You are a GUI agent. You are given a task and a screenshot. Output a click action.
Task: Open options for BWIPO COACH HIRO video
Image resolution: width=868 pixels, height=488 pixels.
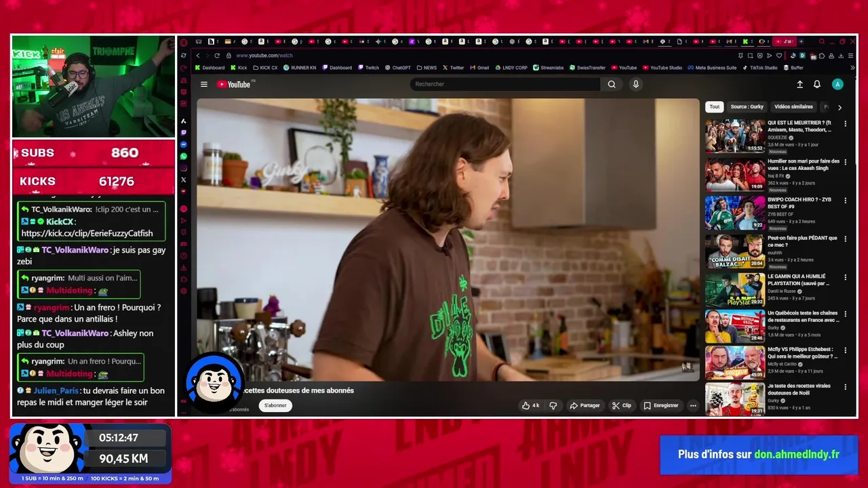pyautogui.click(x=845, y=201)
